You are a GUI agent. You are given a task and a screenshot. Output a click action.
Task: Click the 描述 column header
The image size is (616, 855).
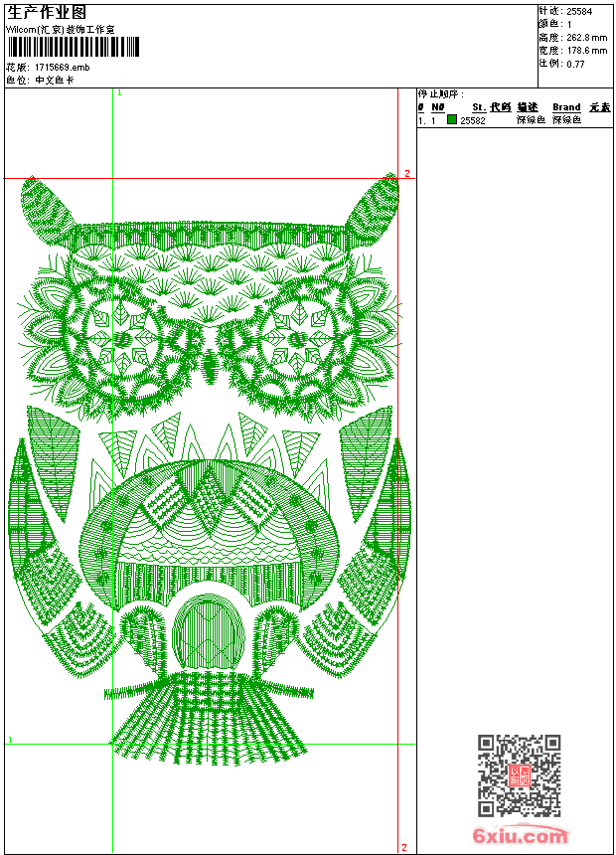(x=528, y=107)
